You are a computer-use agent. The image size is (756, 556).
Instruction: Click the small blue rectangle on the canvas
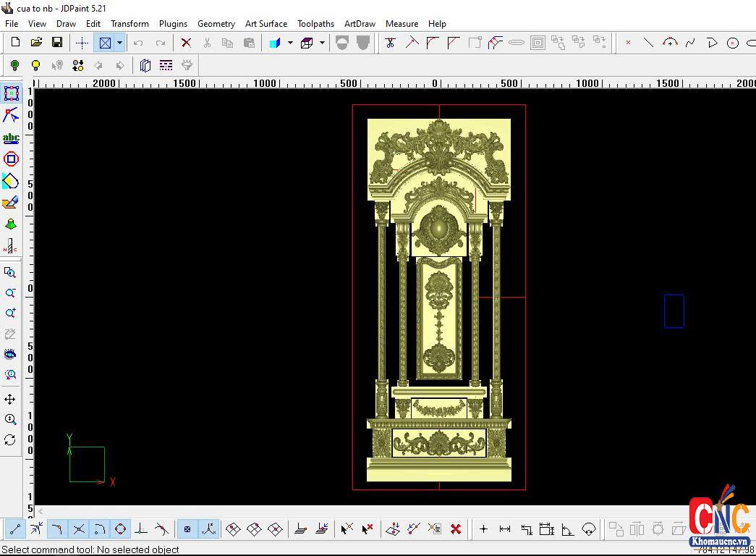click(674, 311)
